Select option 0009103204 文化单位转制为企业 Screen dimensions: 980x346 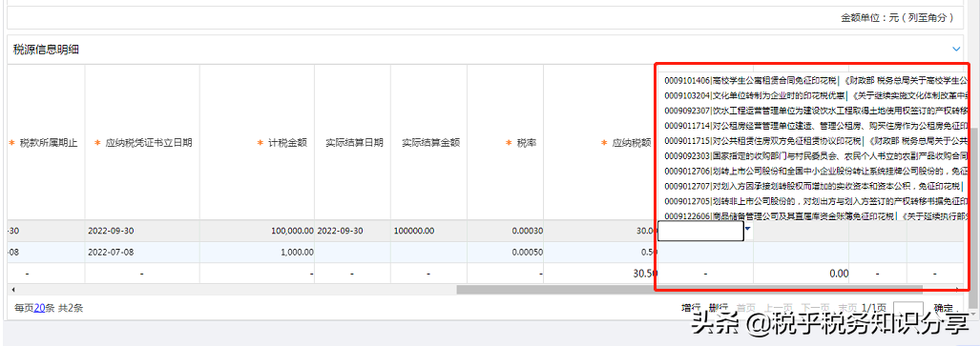point(816,96)
